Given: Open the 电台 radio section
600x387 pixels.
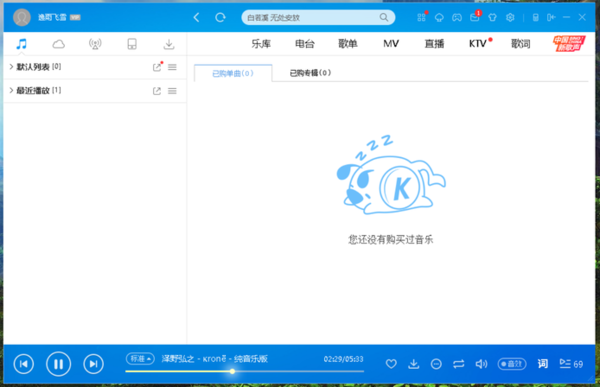Looking at the screenshot, I should pyautogui.click(x=305, y=44).
